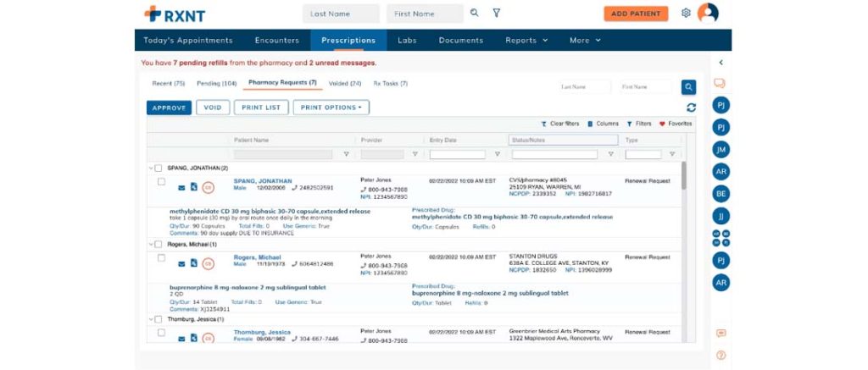The height and width of the screenshot is (370, 868).
Task: Click the Entry Date filter input field
Action: (457, 154)
